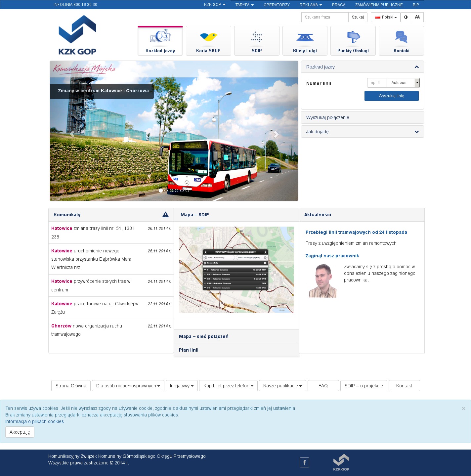This screenshot has width=471, height=476.
Task: Open the TARYFA menu
Action: coord(244,5)
